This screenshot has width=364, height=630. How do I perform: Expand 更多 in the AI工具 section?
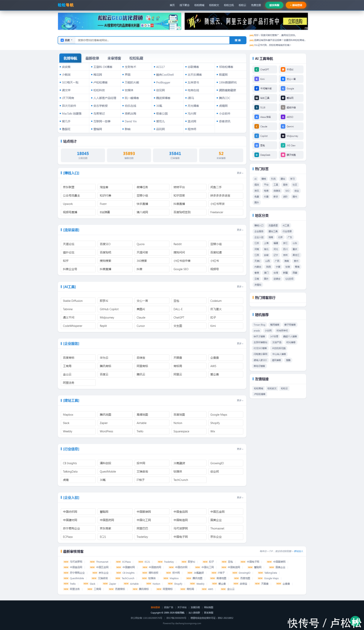point(240,287)
